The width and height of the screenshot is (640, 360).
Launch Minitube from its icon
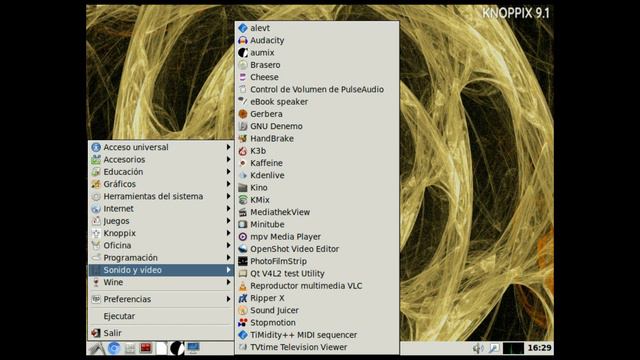(x=243, y=224)
